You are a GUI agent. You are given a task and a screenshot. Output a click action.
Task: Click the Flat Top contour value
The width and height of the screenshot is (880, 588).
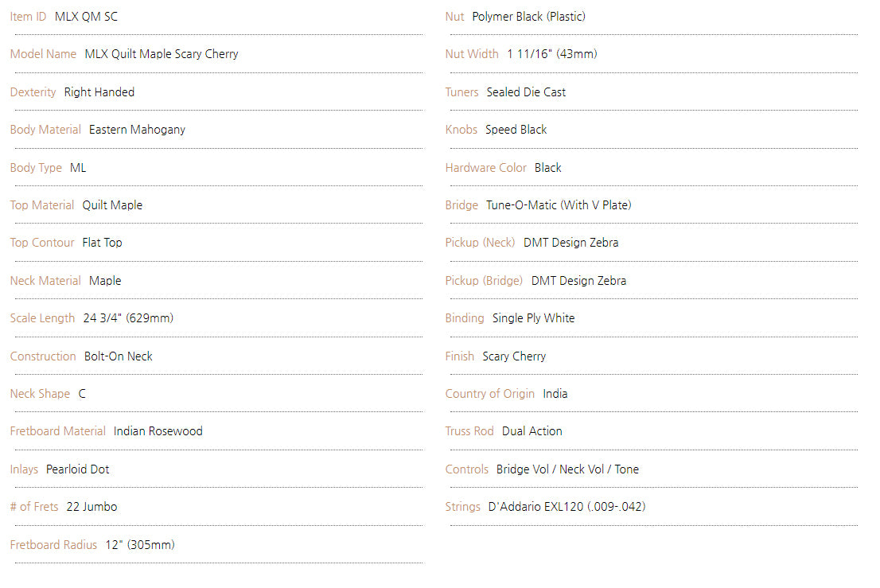coord(102,243)
